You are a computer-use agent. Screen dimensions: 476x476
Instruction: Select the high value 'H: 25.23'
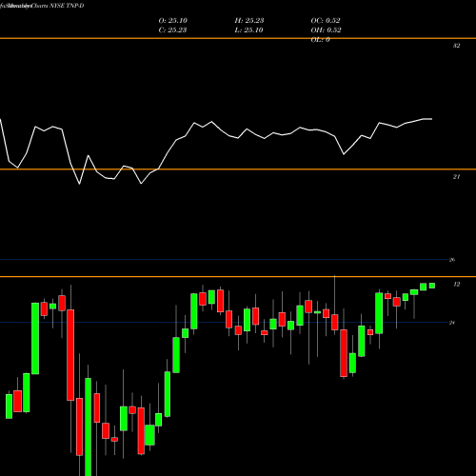tap(249, 21)
